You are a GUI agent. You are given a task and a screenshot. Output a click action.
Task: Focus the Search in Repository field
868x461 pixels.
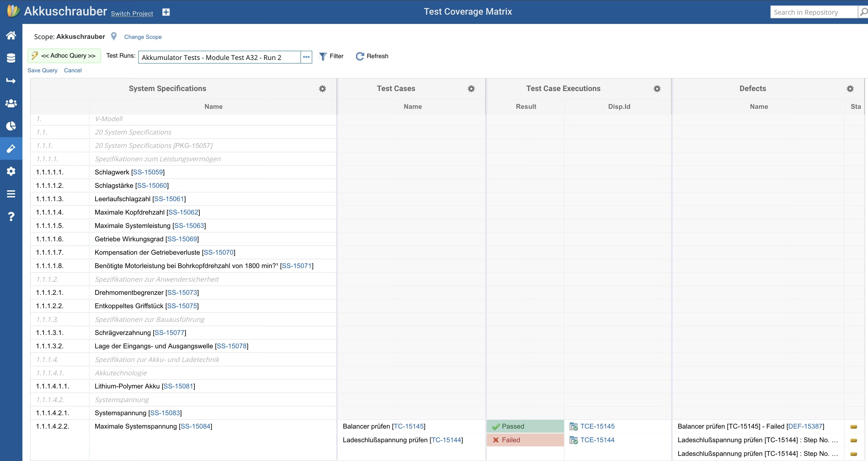[813, 12]
